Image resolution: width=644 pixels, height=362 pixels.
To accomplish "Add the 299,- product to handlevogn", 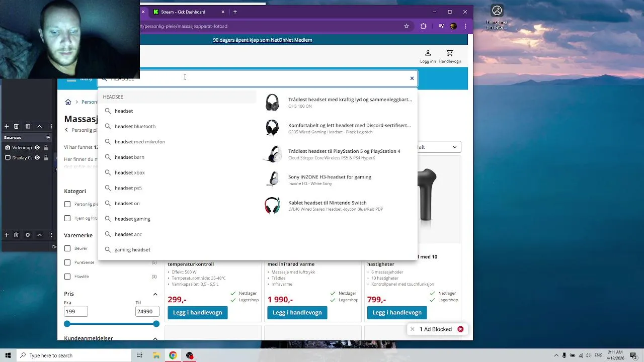I will pyautogui.click(x=198, y=313).
